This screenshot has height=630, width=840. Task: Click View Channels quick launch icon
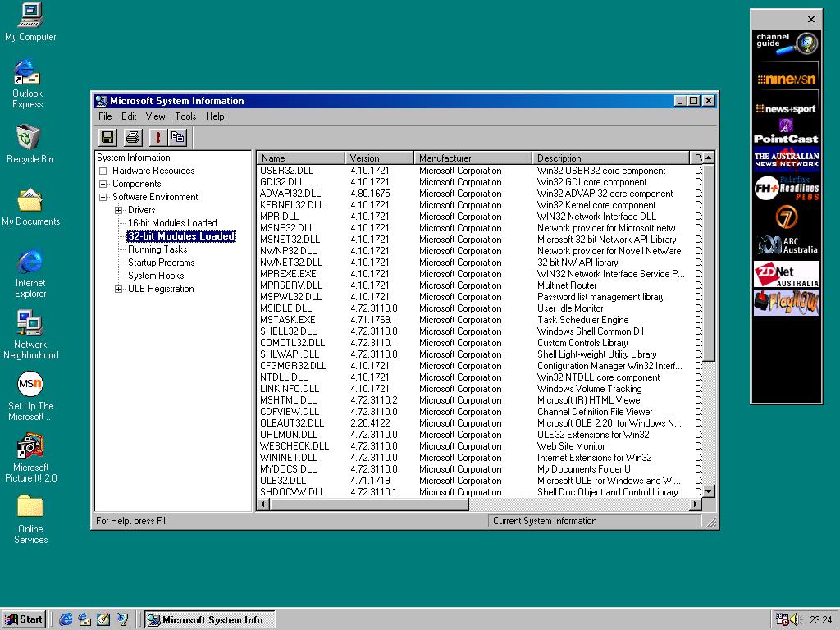pyautogui.click(x=123, y=620)
